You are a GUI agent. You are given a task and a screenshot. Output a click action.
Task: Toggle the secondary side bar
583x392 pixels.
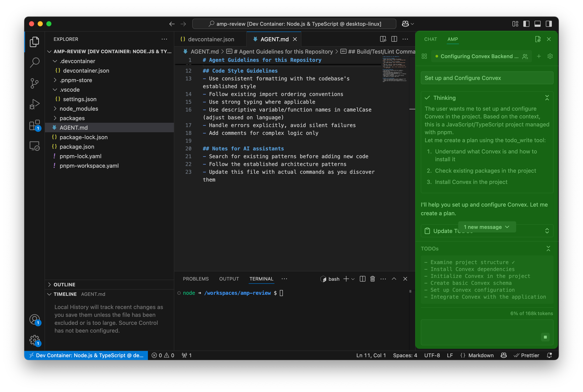click(x=549, y=24)
